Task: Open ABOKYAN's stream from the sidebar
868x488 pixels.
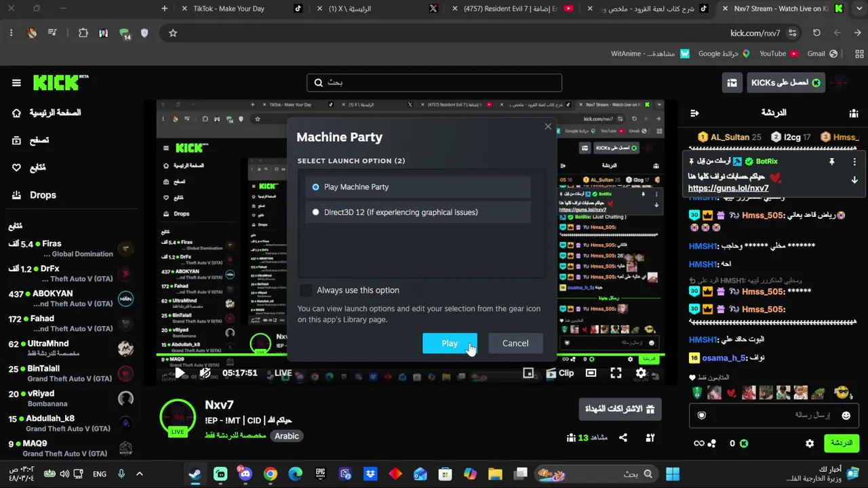Action: coord(71,298)
